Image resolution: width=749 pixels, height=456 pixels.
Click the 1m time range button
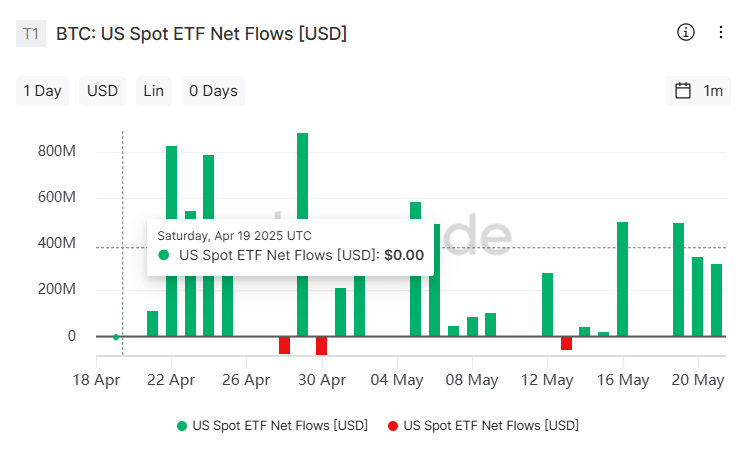tap(713, 91)
